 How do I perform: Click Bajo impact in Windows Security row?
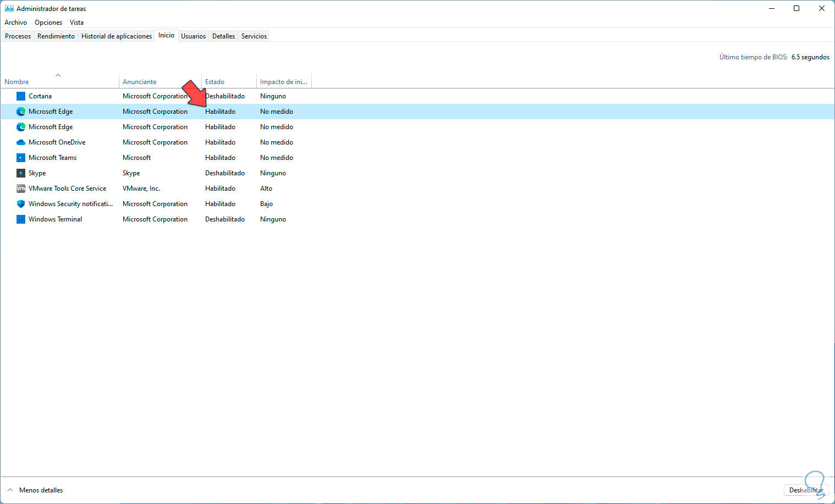(x=266, y=204)
